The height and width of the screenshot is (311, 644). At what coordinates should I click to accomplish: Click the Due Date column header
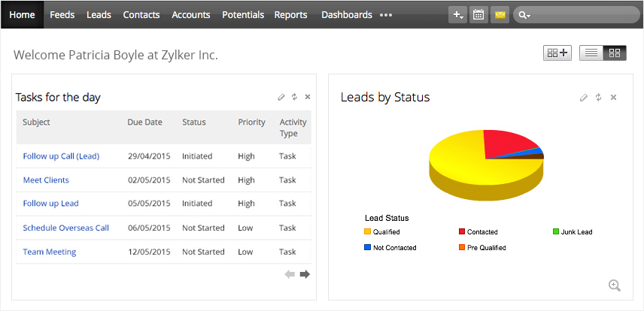(144, 122)
